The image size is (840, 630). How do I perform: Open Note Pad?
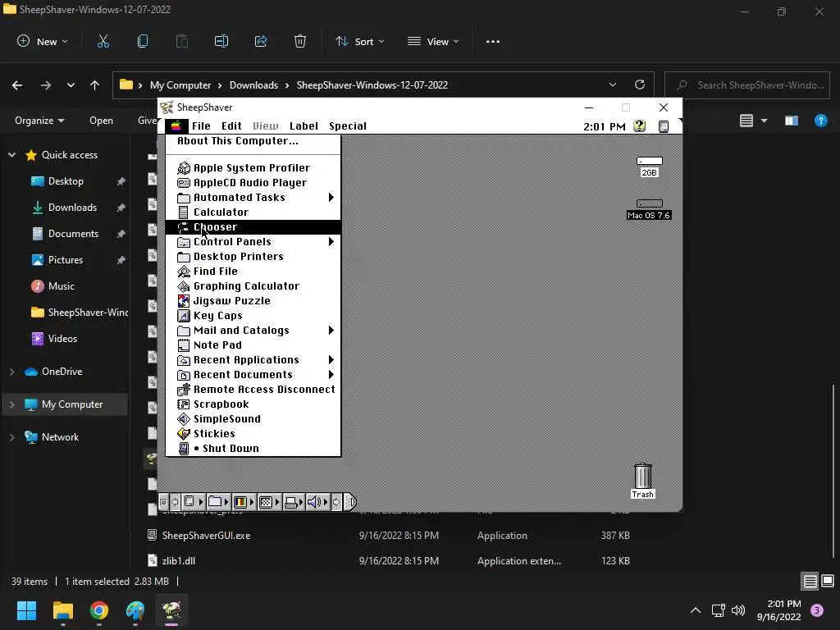click(x=253, y=345)
